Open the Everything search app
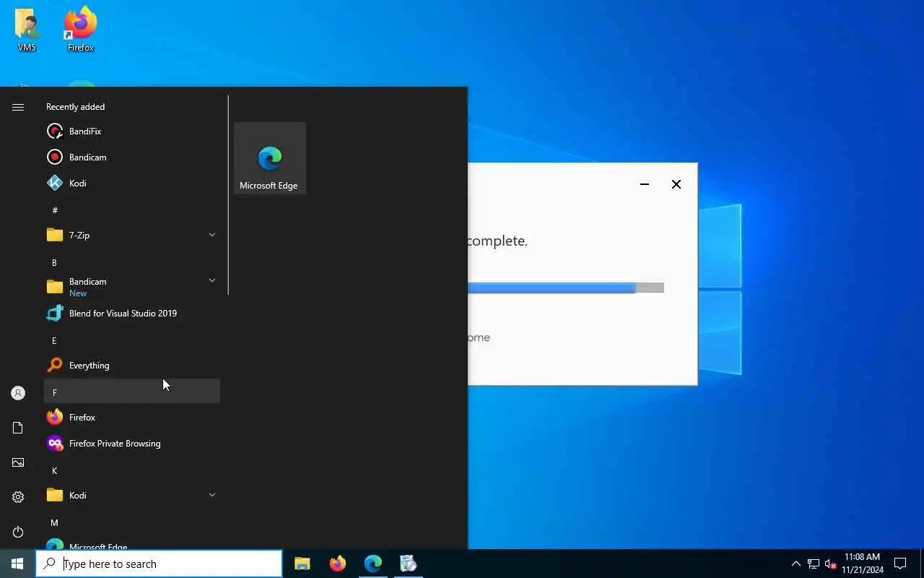This screenshot has width=924, height=578. [132, 366]
